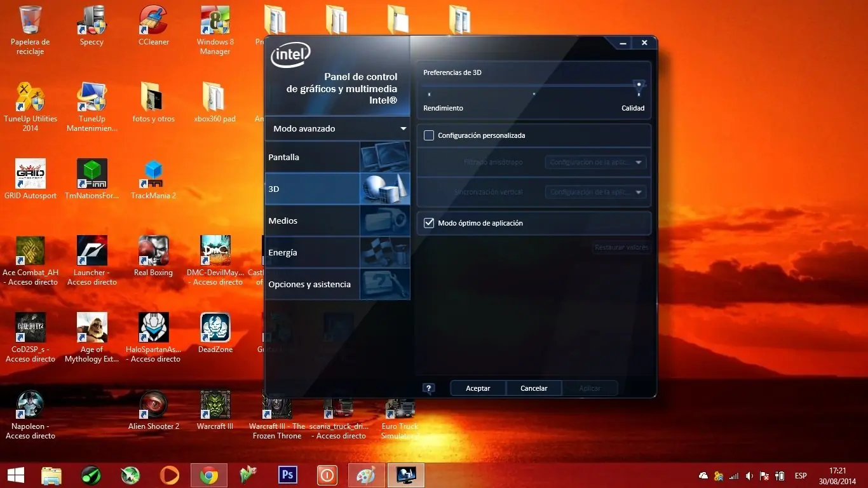Select the Real Boxing desktop shortcut
This screenshot has width=868, height=488.
[x=153, y=257]
